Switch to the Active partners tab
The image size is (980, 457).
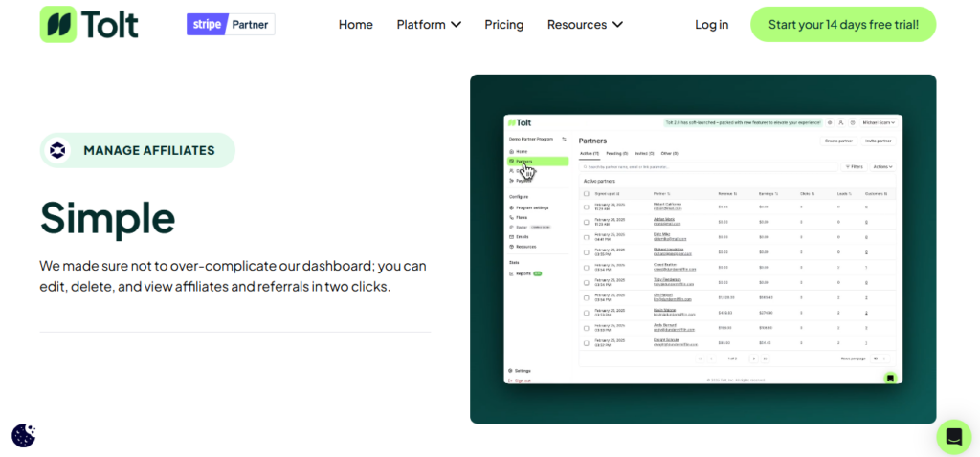[590, 154]
